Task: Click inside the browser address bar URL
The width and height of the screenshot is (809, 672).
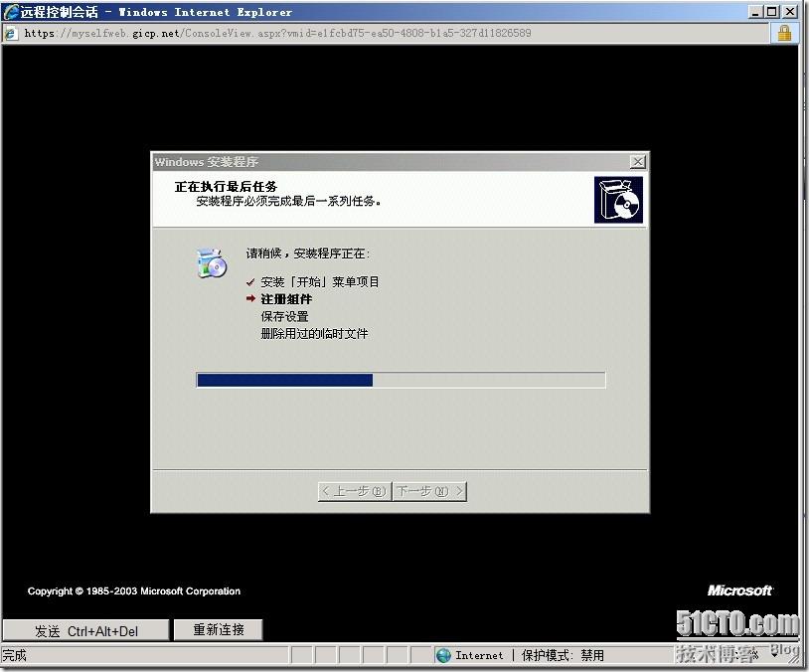Action: (x=199, y=33)
